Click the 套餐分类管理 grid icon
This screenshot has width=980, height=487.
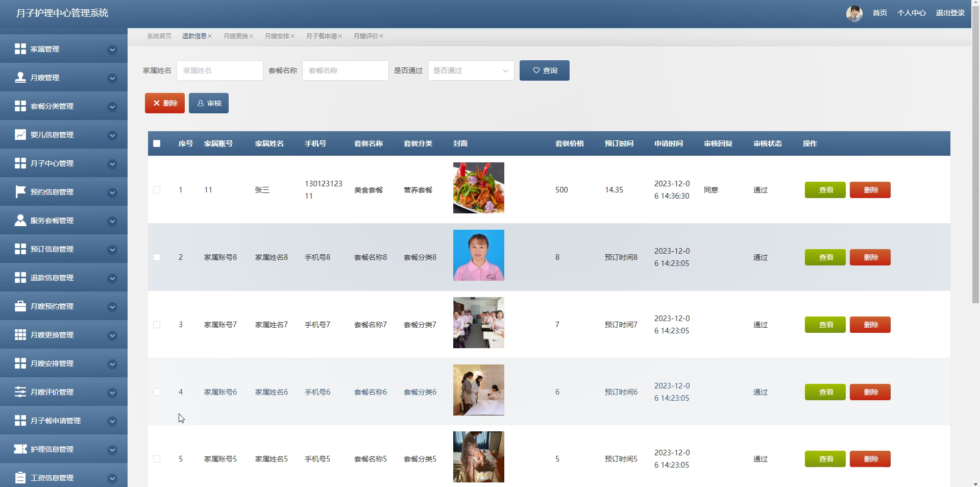point(20,106)
